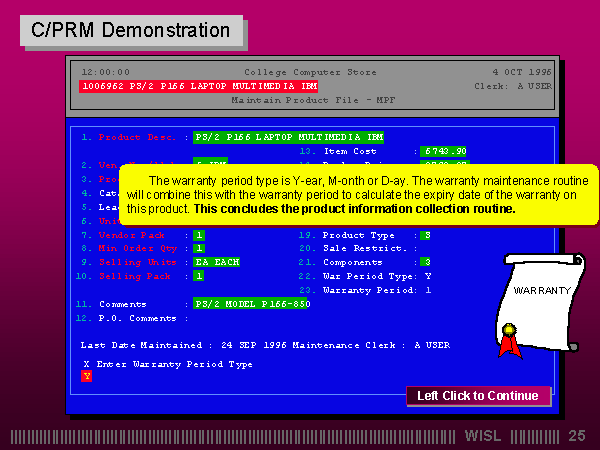Image resolution: width=600 pixels, height=450 pixels.
Task: Select the Components value field
Action: click(425, 262)
